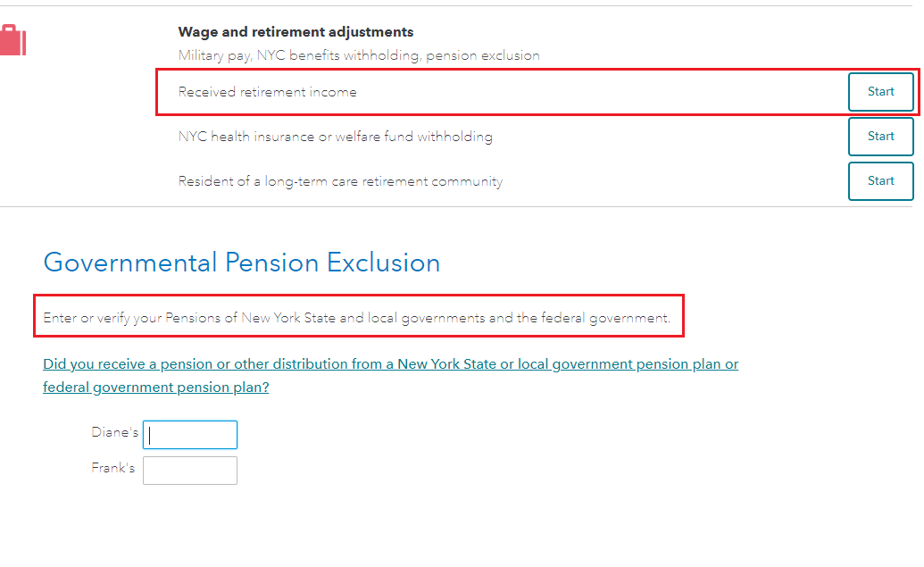Start the Received retirement income section
This screenshot has width=924, height=567.
tap(880, 92)
